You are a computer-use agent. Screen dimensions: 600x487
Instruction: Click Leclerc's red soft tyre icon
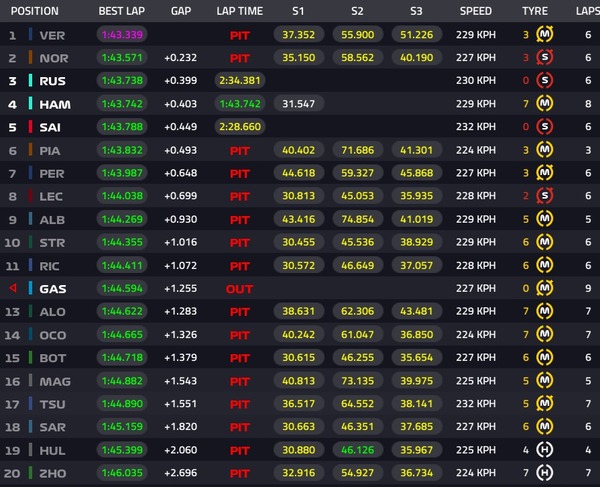click(x=545, y=196)
